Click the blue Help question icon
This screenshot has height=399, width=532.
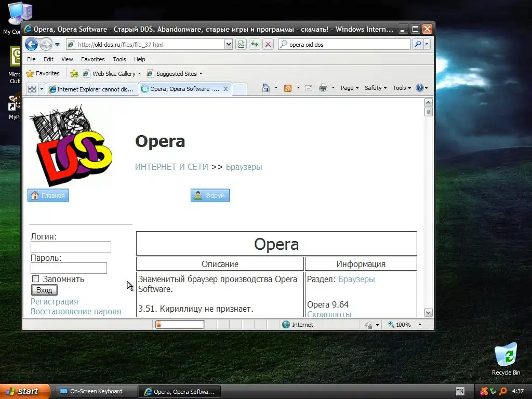click(x=420, y=88)
